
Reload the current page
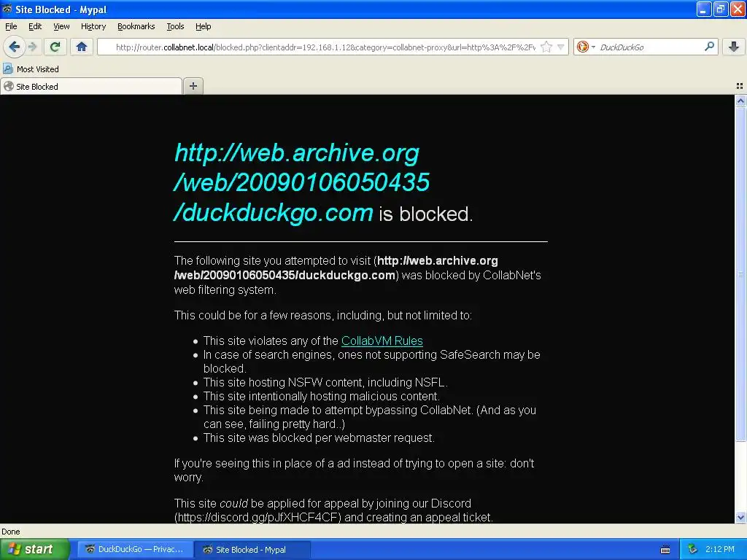point(55,47)
